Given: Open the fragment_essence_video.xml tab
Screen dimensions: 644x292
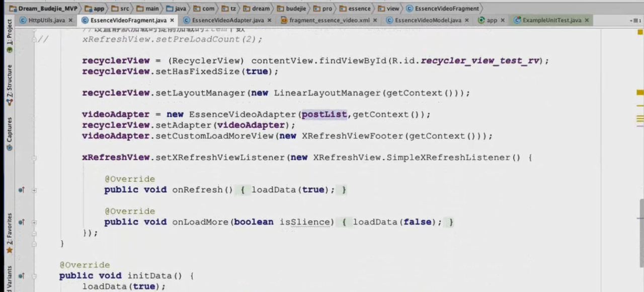Looking at the screenshot, I should point(329,20).
